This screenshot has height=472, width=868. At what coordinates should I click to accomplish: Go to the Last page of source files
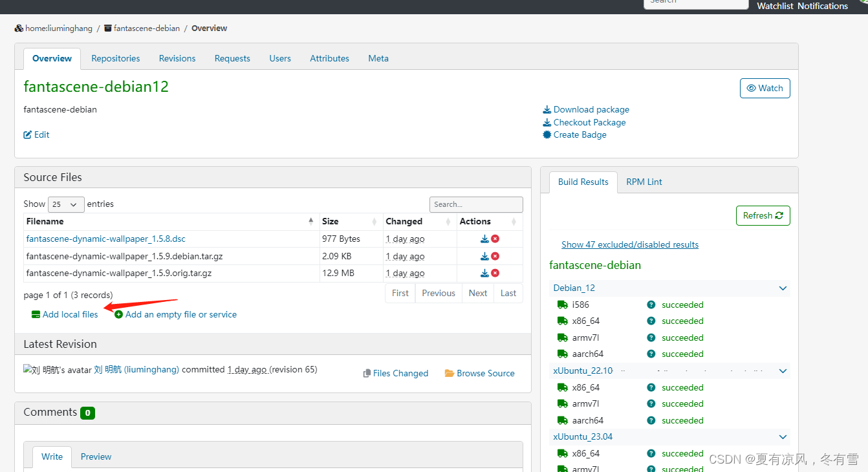(x=508, y=293)
